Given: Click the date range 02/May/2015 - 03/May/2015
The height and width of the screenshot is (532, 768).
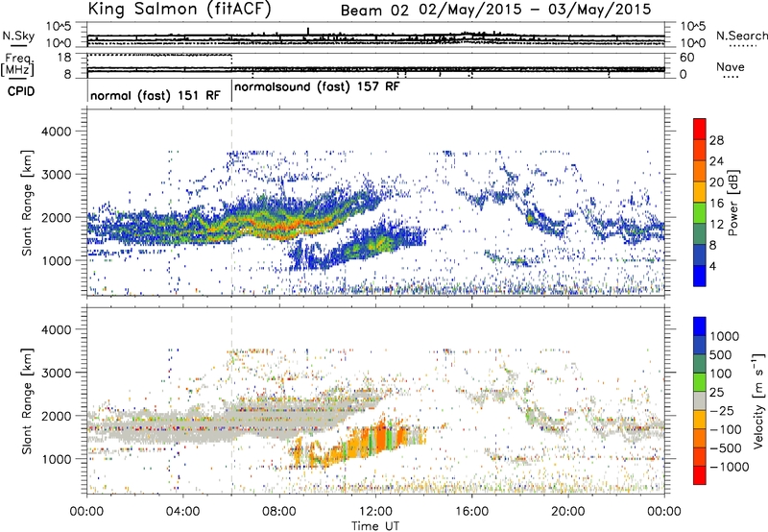Looking at the screenshot, I should tap(535, 10).
